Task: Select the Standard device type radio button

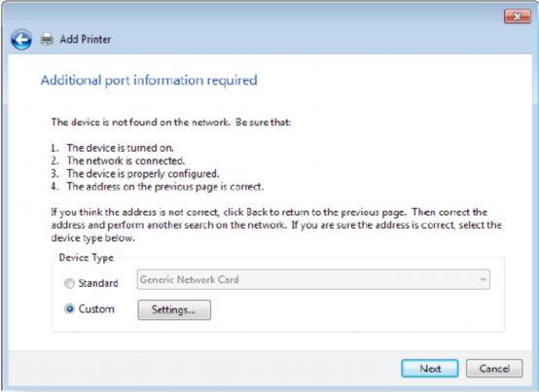Action: point(69,283)
